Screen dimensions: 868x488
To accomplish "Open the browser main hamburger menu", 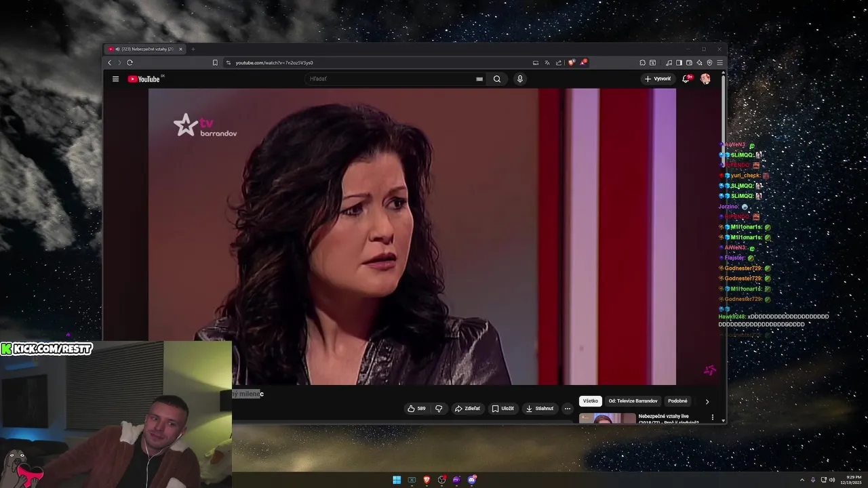I will (719, 62).
